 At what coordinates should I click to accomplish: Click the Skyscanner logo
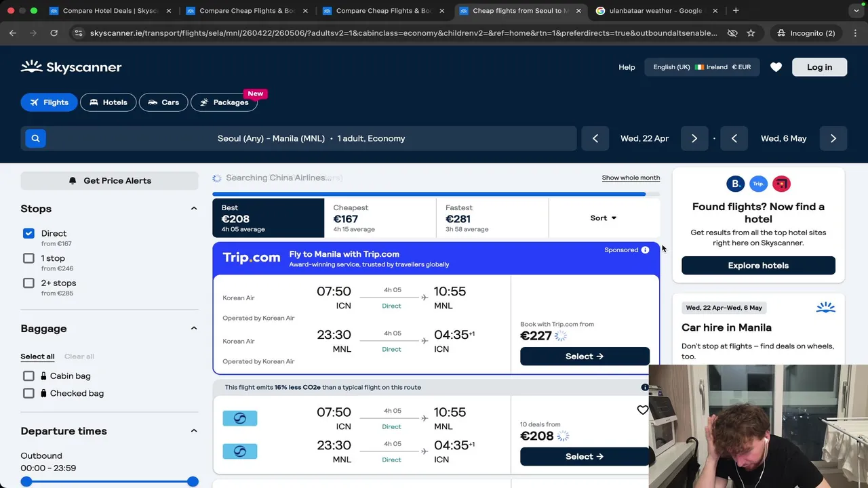click(x=71, y=67)
